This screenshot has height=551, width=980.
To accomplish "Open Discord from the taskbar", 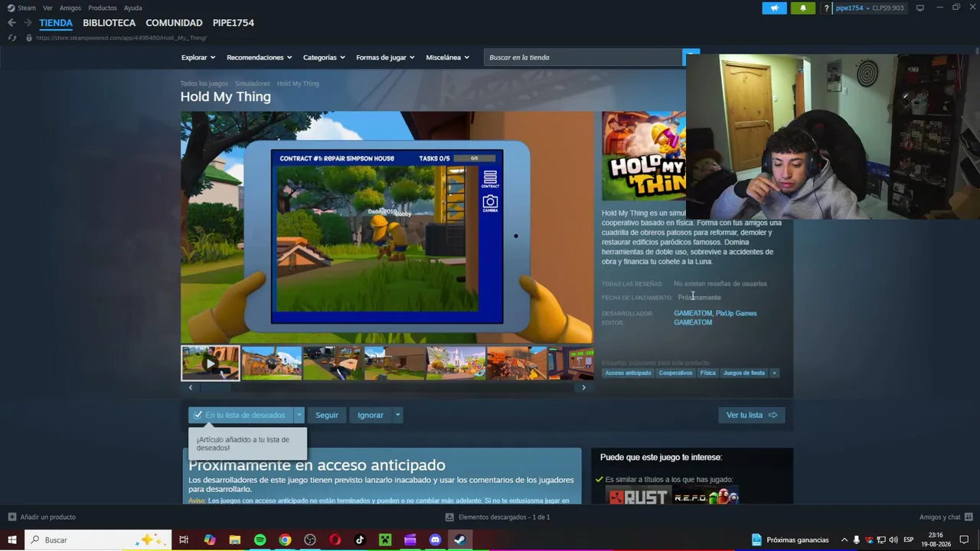I will pyautogui.click(x=435, y=540).
